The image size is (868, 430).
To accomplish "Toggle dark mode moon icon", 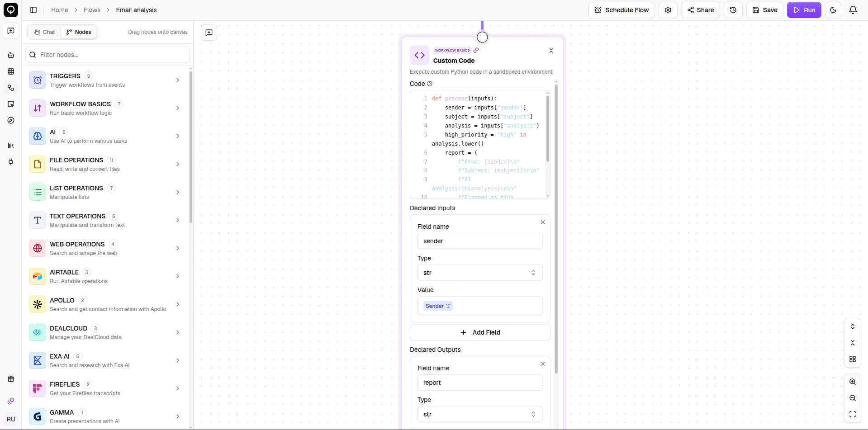I will 833,10.
